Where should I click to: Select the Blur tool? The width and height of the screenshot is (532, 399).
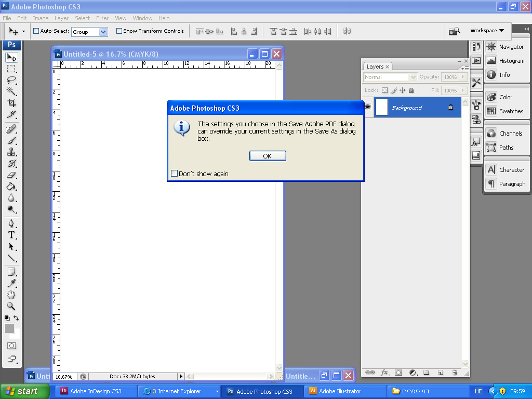pos(11,198)
